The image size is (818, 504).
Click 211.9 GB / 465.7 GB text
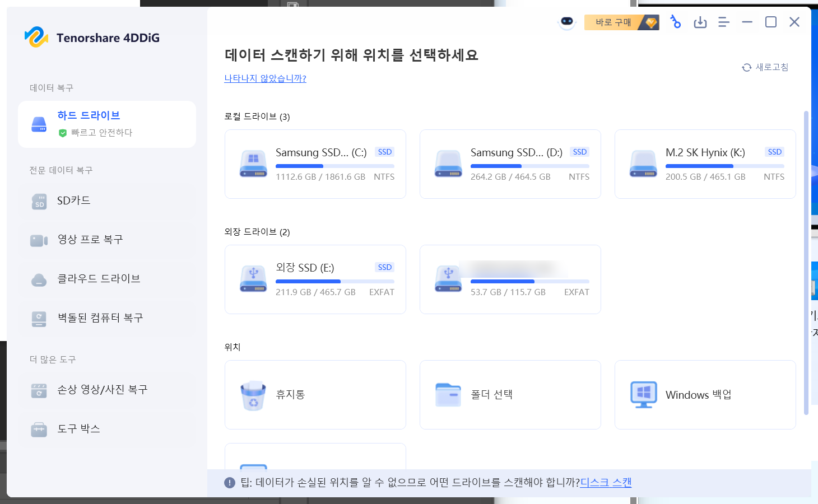(315, 292)
